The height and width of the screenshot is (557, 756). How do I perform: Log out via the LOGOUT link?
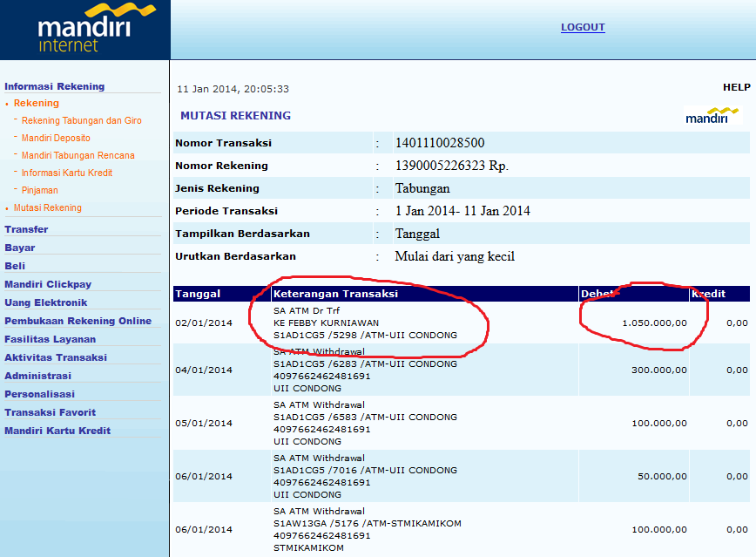point(583,27)
